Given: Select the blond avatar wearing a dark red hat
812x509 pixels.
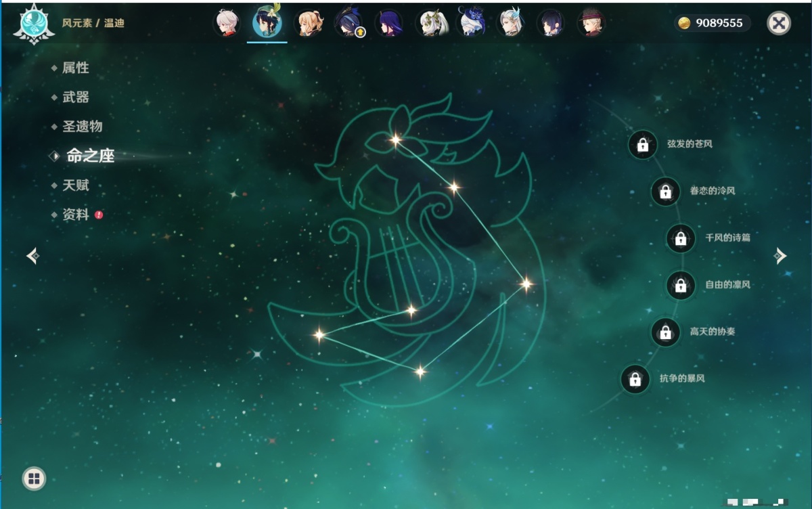Looking at the screenshot, I should pyautogui.click(x=592, y=23).
